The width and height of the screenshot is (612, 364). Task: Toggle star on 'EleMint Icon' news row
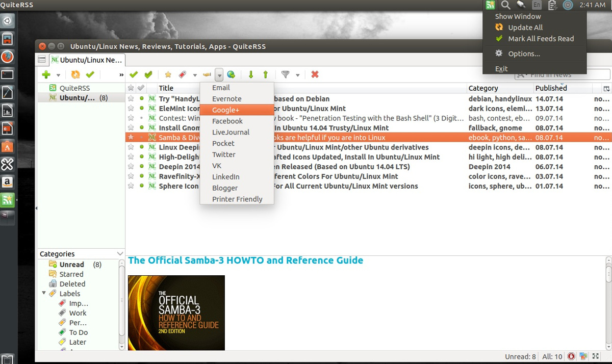(131, 109)
